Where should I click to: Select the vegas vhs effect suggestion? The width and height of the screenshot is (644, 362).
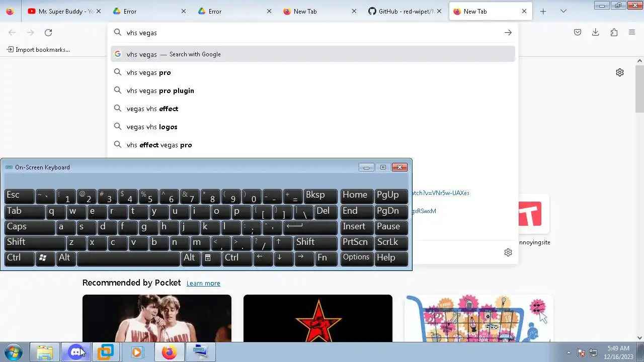[313, 109]
